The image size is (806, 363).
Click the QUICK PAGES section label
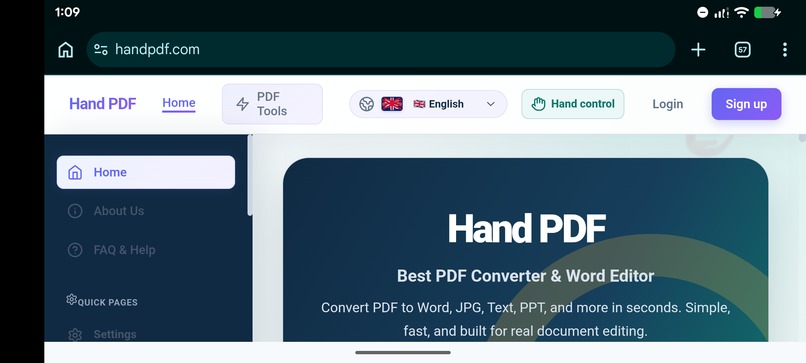point(108,302)
